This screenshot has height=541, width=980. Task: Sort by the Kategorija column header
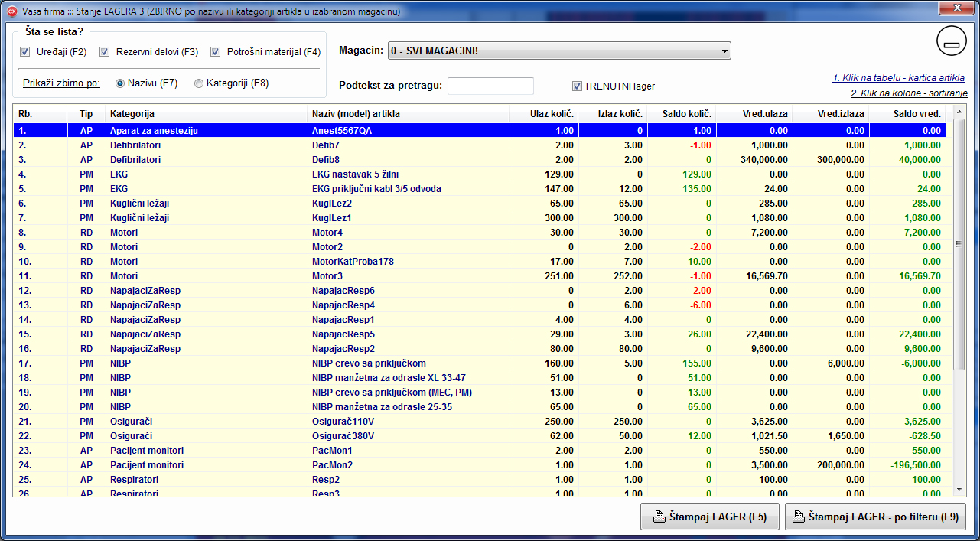pyautogui.click(x=207, y=114)
